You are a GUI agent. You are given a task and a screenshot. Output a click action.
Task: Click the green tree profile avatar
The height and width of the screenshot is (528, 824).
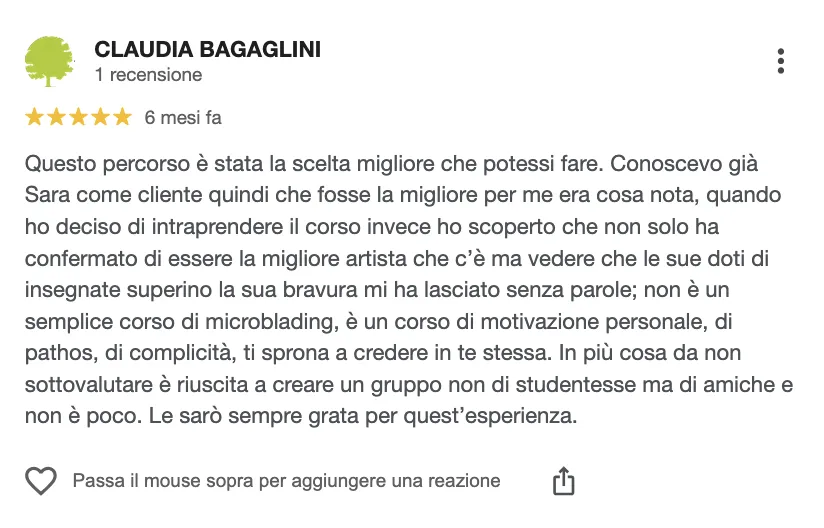coord(49,61)
